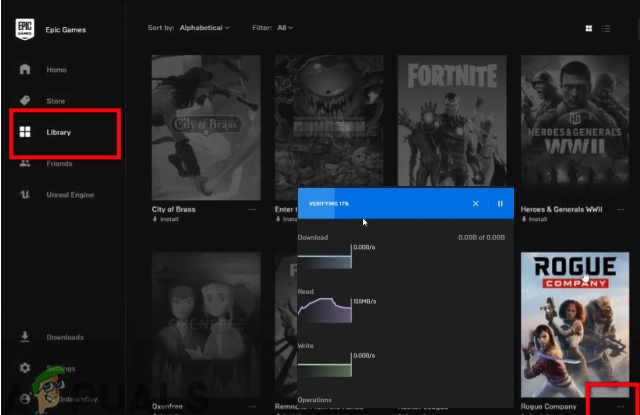Click the Heroes & Generals WWII title

click(x=561, y=209)
